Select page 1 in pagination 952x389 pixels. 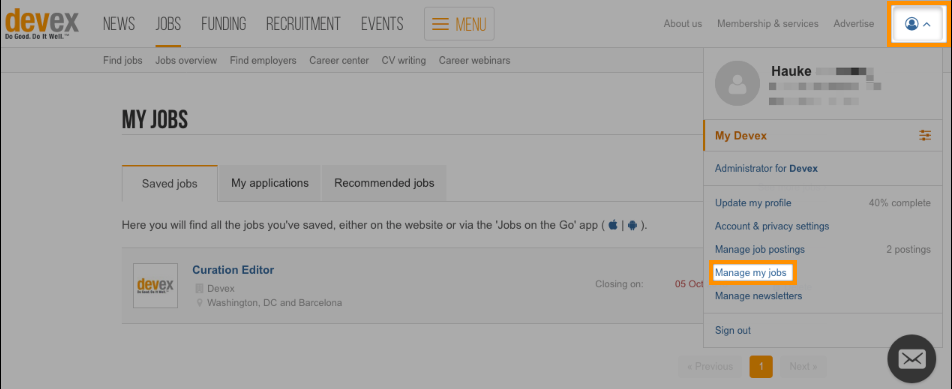(761, 367)
